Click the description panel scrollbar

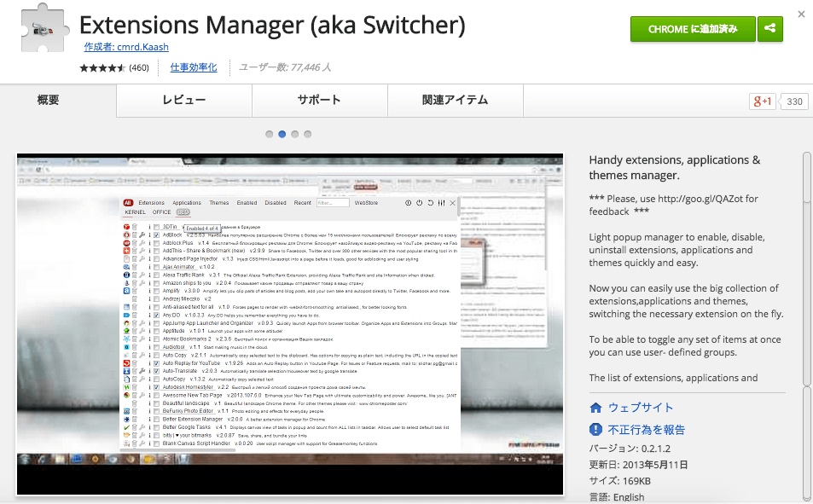(x=806, y=269)
